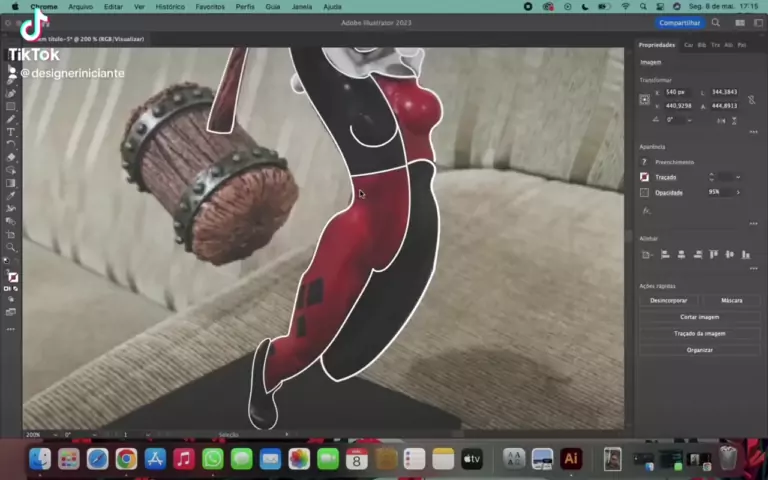
Task: Align objects to vertical center
Action: [730, 254]
